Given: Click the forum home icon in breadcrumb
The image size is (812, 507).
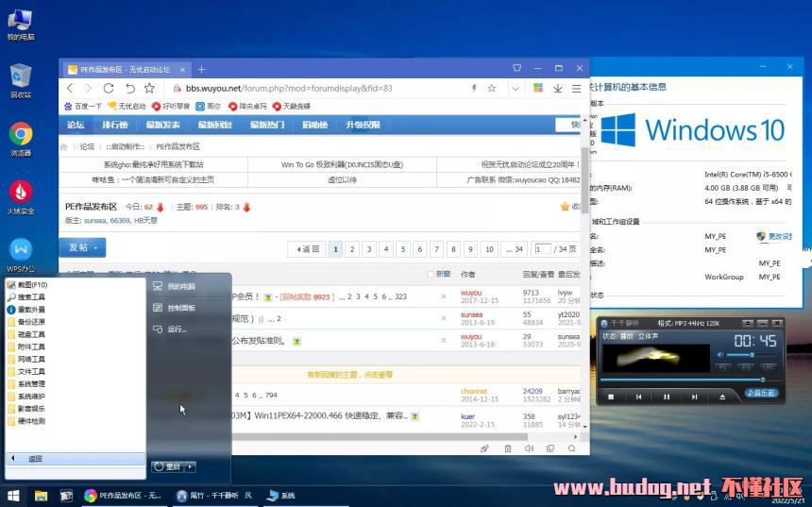Looking at the screenshot, I should point(63,146).
